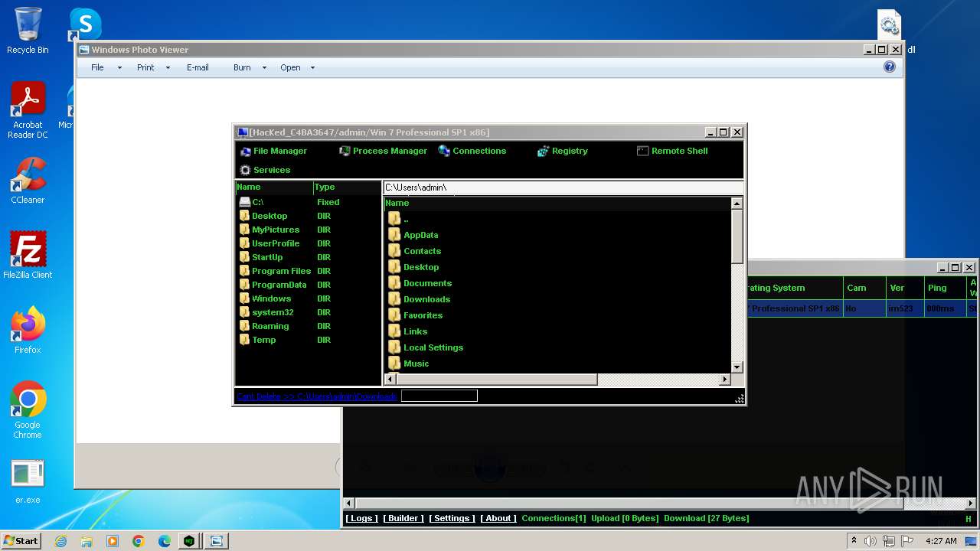Switch to the Connections tab

click(472, 151)
